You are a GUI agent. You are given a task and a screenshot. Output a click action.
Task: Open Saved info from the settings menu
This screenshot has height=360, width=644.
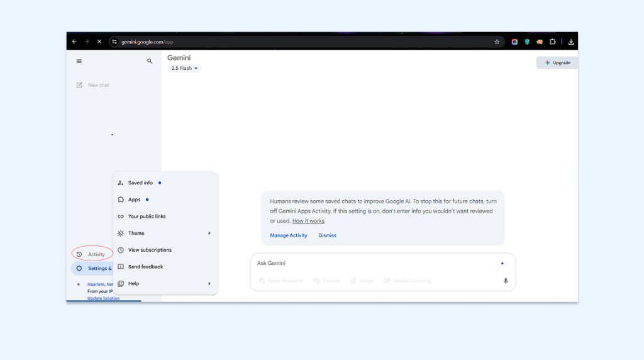[x=165, y=183]
